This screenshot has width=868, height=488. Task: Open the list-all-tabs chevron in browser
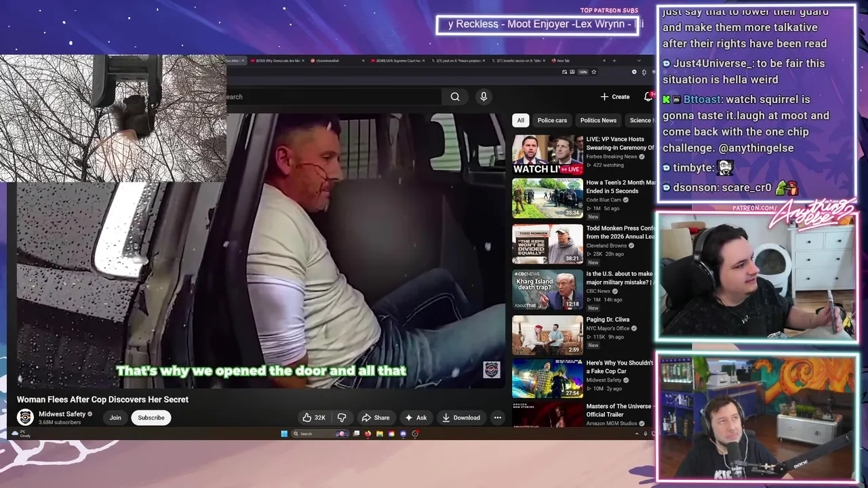point(639,60)
